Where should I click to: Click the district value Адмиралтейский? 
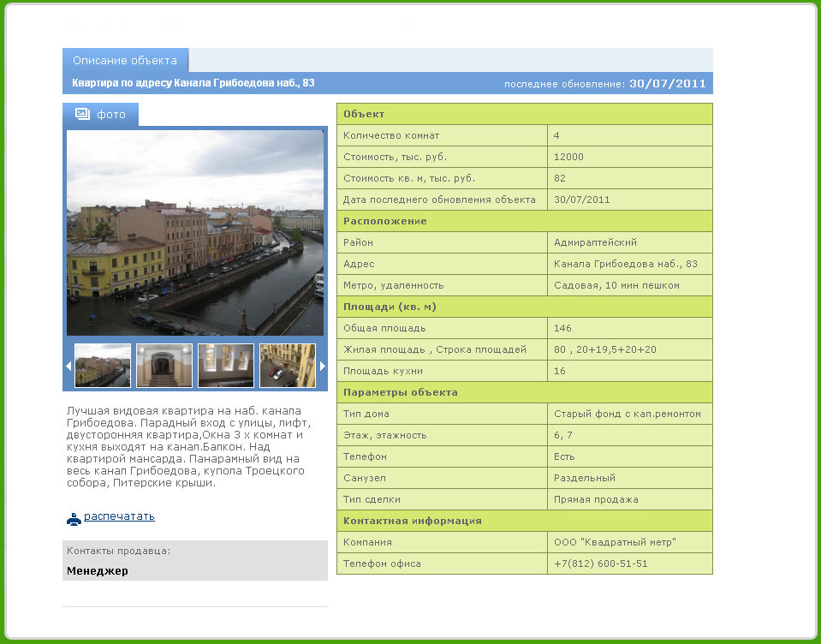coord(595,242)
